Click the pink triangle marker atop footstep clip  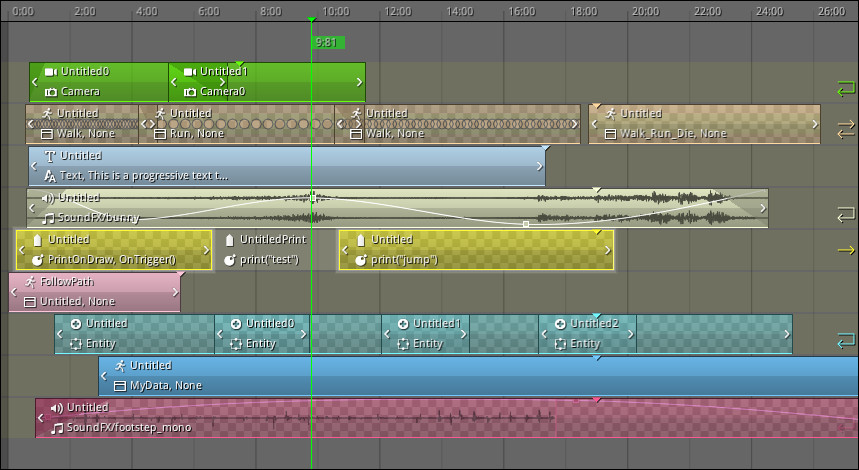[x=597, y=400]
